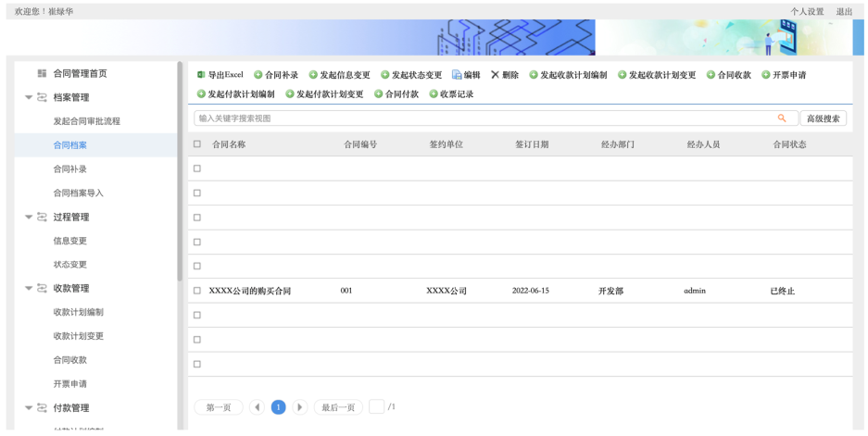Tick the select-all checkbox in table header
This screenshot has width=868, height=436.
click(197, 144)
